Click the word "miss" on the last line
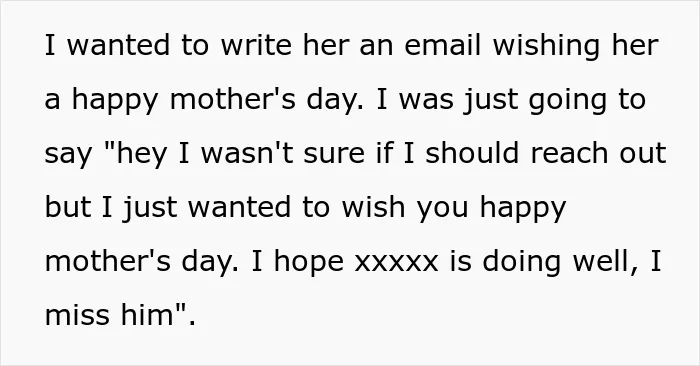 (x=77, y=315)
